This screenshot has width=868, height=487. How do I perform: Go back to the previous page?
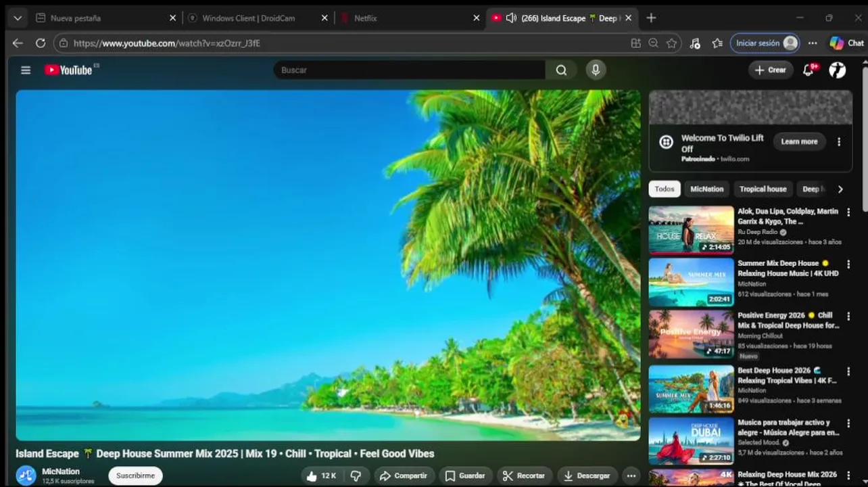18,43
